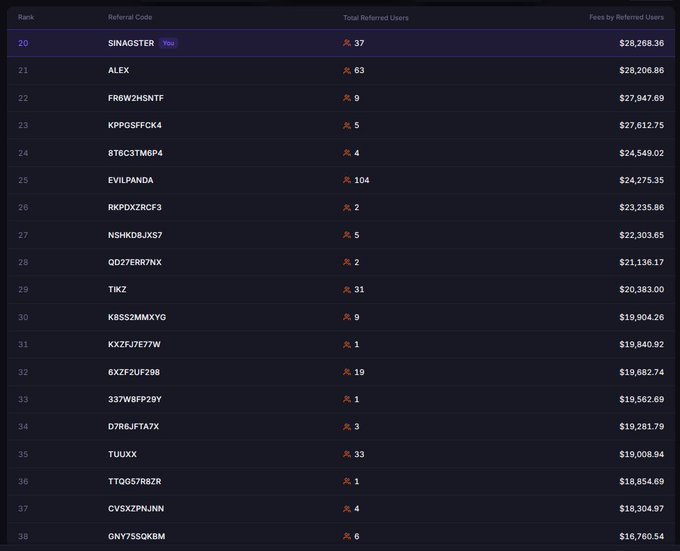The height and width of the screenshot is (551, 680).
Task: Click the users icon in FR6W2HSNTF row
Action: [347, 98]
